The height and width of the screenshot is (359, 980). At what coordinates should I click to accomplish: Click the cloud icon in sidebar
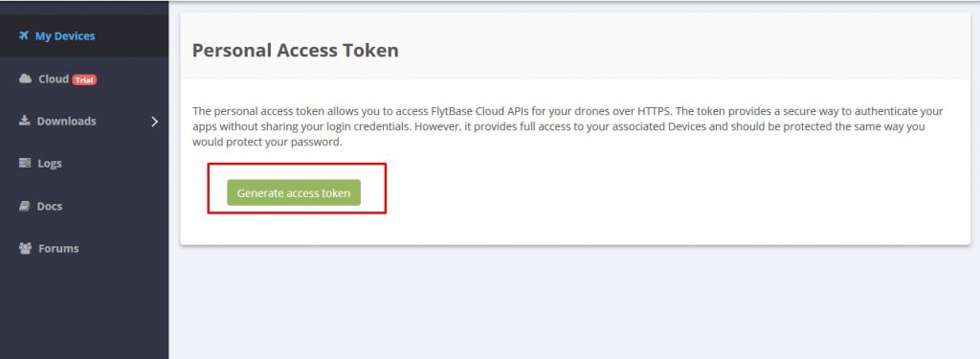pyautogui.click(x=25, y=79)
